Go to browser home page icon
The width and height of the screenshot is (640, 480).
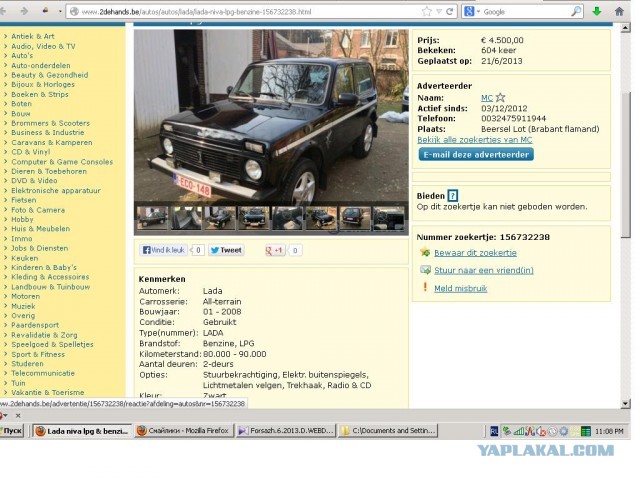click(621, 12)
